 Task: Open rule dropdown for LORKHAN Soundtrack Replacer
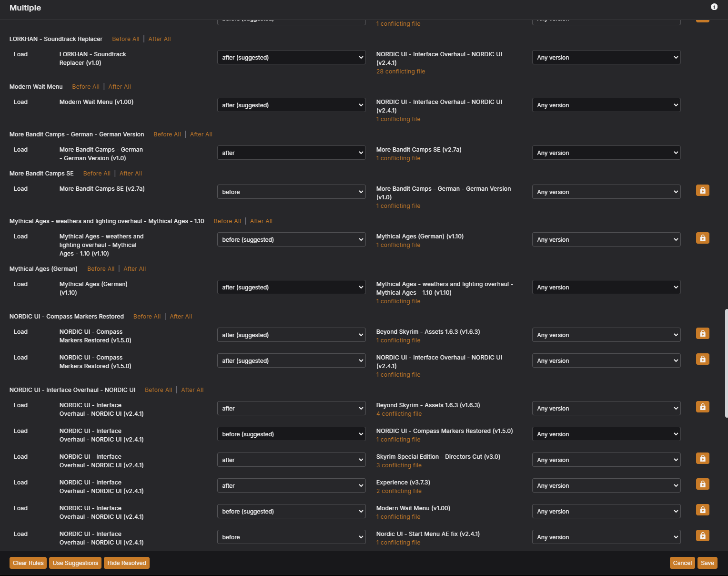click(x=291, y=58)
